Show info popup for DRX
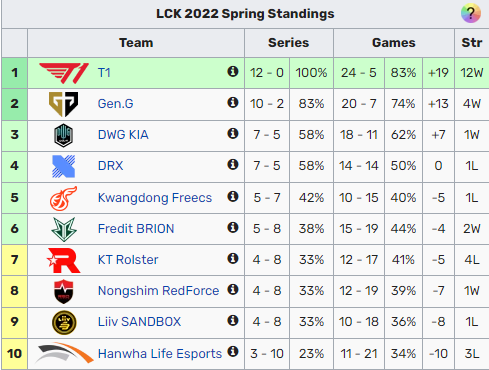Viewport: 489px width, 370px height. click(233, 164)
